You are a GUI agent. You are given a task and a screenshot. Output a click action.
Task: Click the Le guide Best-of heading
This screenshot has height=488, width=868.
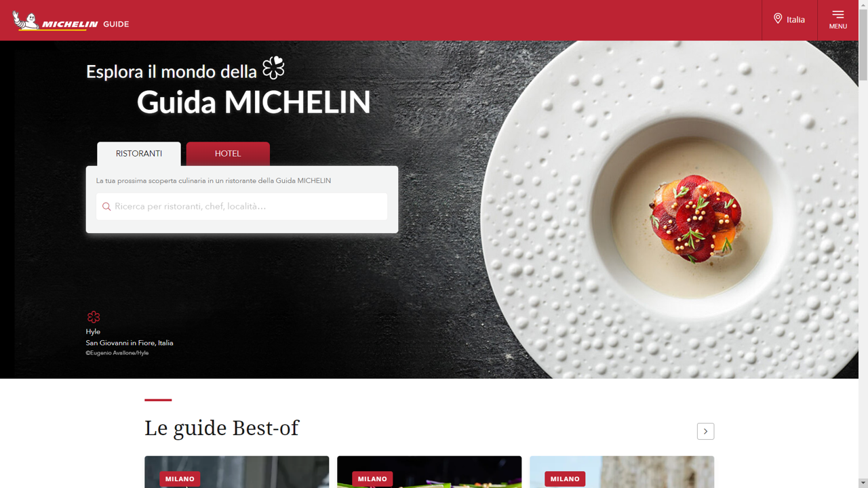(x=222, y=428)
